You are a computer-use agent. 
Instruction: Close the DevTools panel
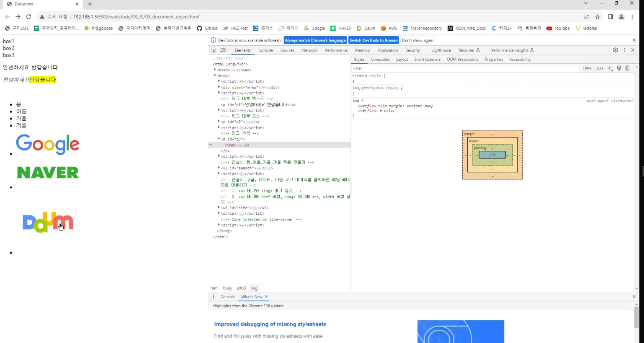(633, 50)
